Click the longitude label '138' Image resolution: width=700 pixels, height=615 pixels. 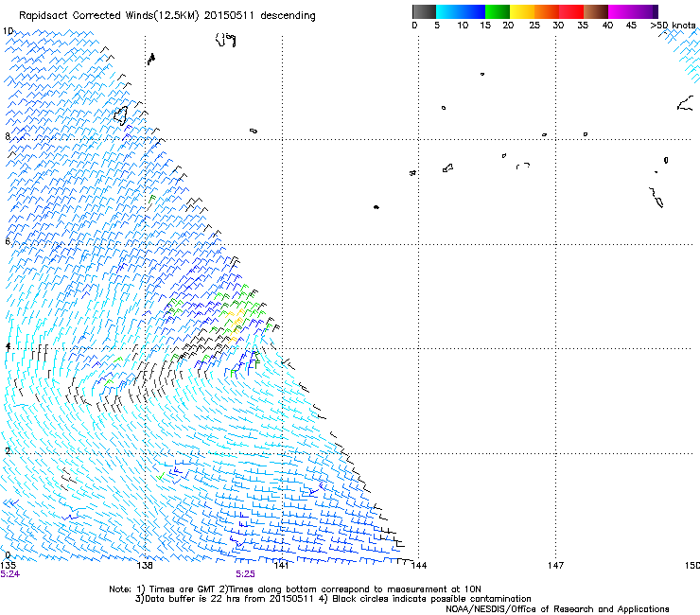pos(145,566)
